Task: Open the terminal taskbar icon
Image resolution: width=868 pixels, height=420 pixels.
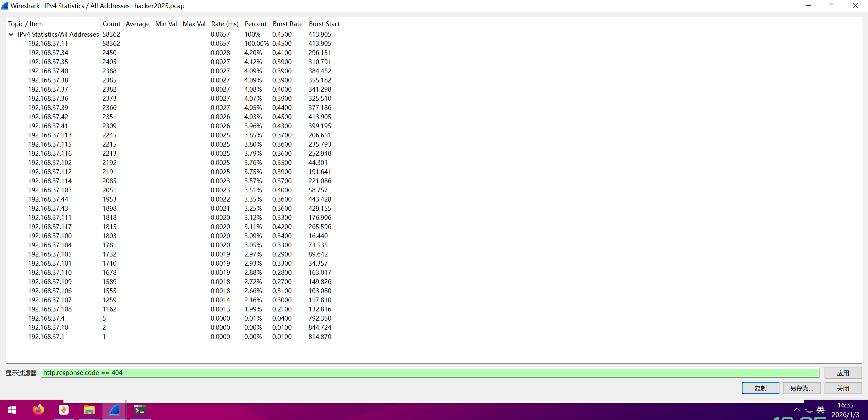Action: (x=140, y=410)
